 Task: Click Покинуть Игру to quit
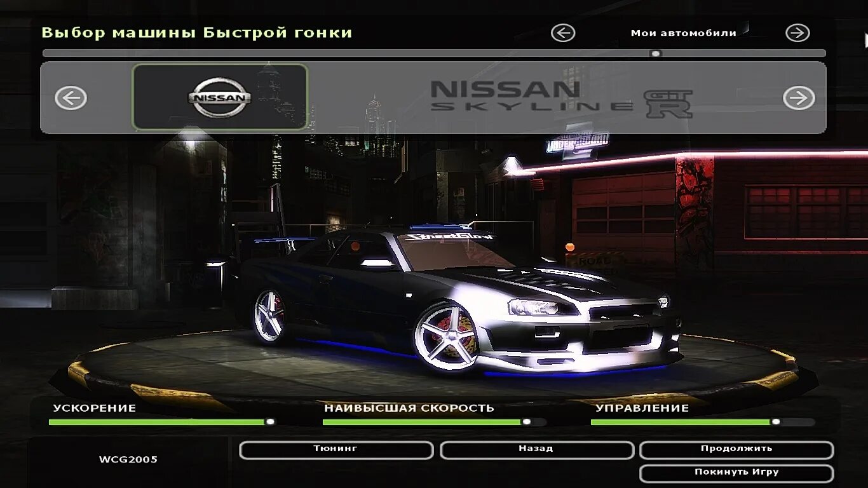point(736,473)
